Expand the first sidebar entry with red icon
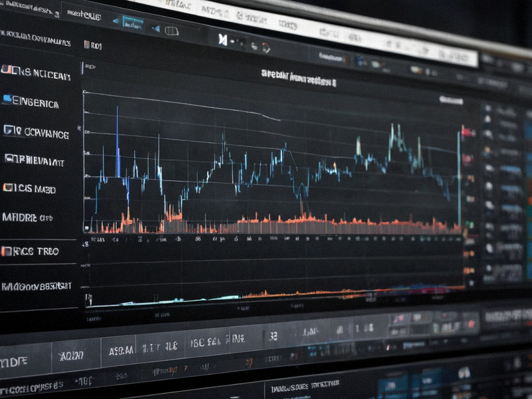The height and width of the screenshot is (399, 532). (x=36, y=72)
